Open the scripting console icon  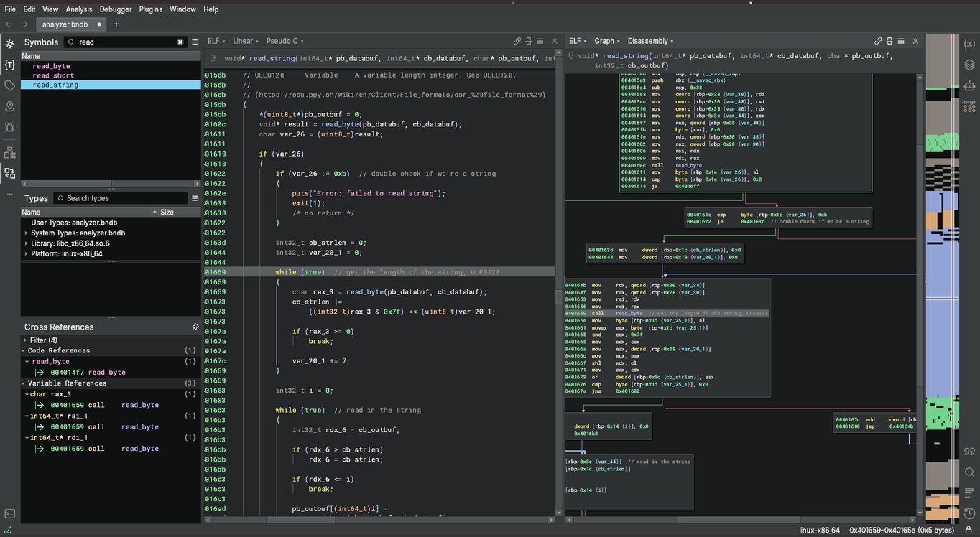(x=10, y=513)
